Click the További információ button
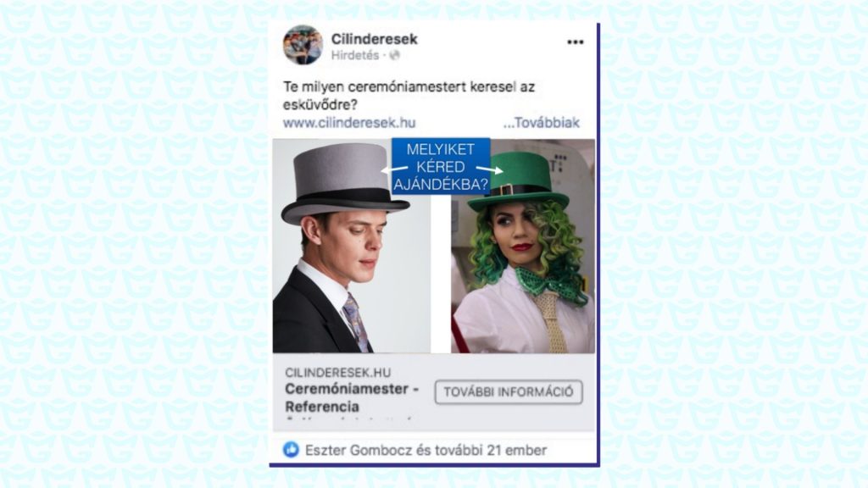 [x=509, y=391]
